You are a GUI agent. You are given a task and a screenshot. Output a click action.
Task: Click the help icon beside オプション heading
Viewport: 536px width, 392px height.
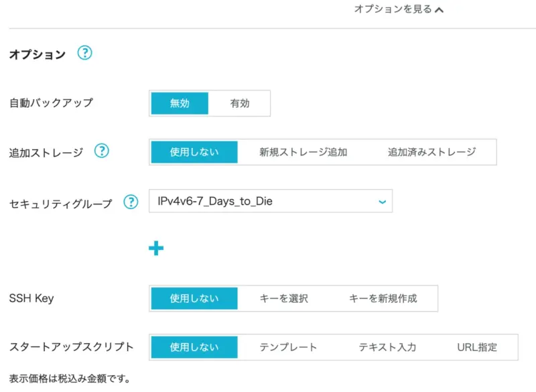[84, 54]
